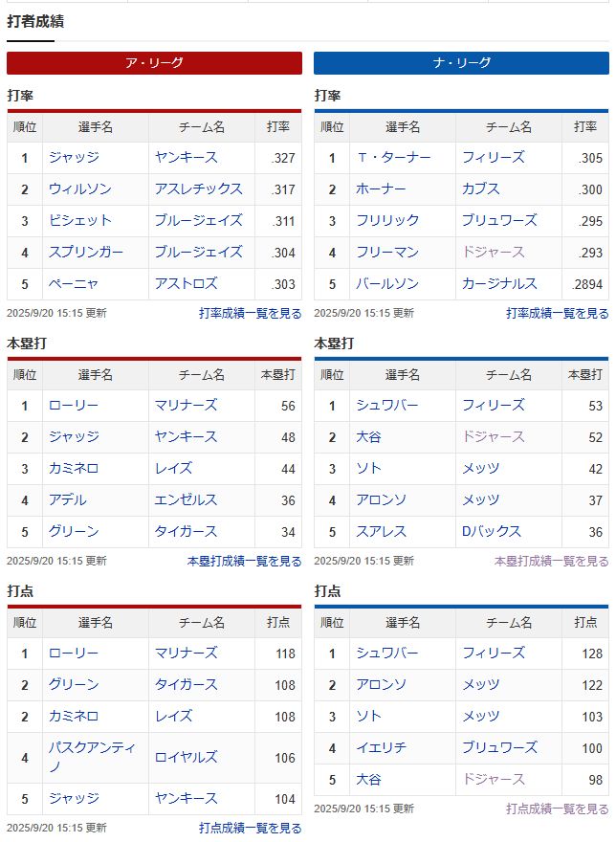Open the カージナルス team page
This screenshot has width=616, height=842.
pyautogui.click(x=499, y=284)
